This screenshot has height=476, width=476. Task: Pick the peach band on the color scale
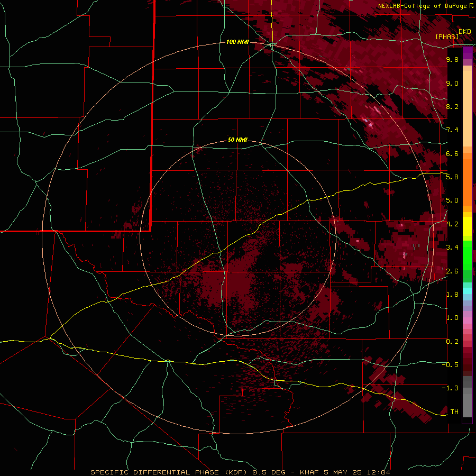tap(467, 106)
